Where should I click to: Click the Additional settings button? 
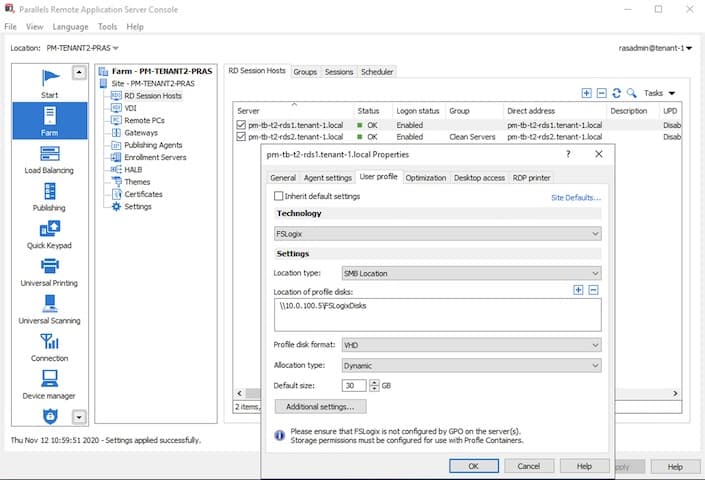coord(319,407)
